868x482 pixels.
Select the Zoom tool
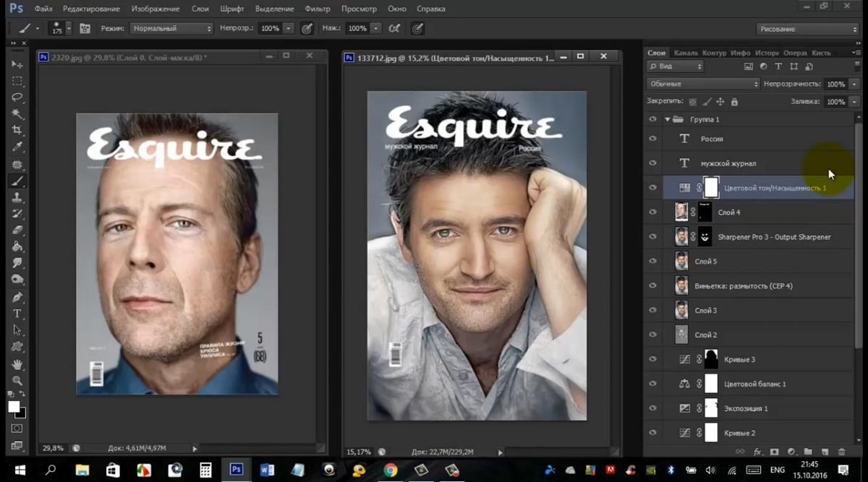point(17,381)
